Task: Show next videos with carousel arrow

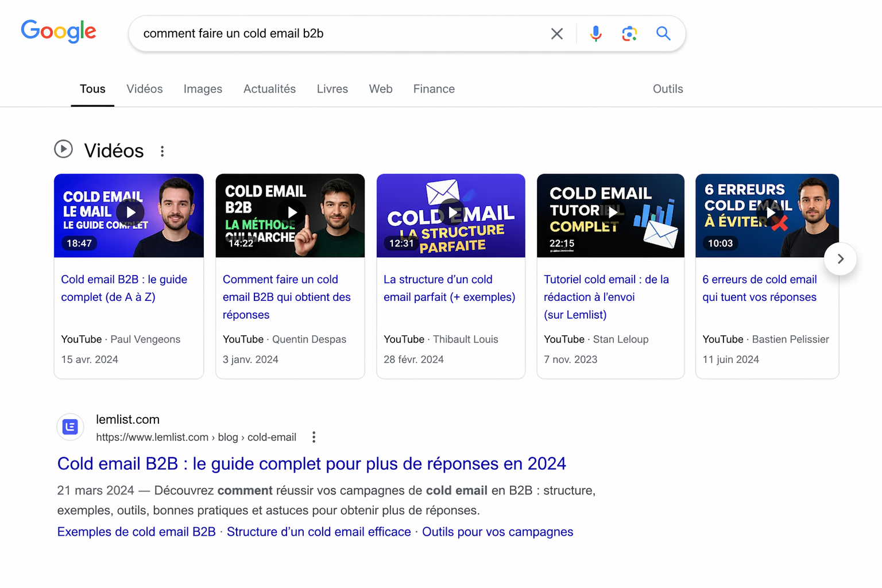Action: (x=840, y=259)
